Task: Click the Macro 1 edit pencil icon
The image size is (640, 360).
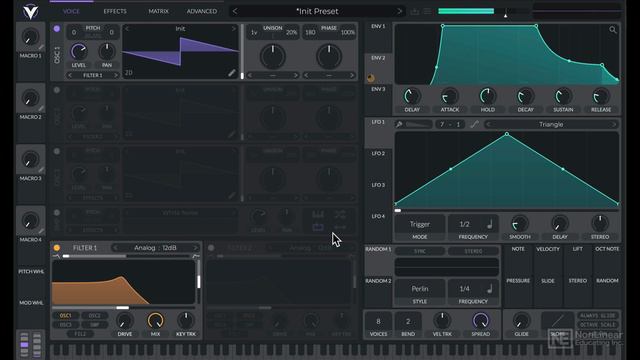Action: pos(41,48)
